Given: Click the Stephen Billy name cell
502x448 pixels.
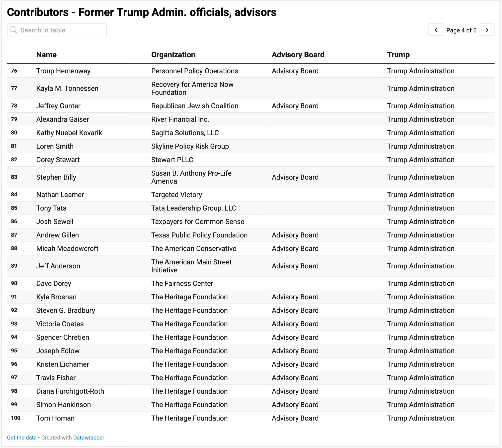Looking at the screenshot, I should tap(56, 177).
